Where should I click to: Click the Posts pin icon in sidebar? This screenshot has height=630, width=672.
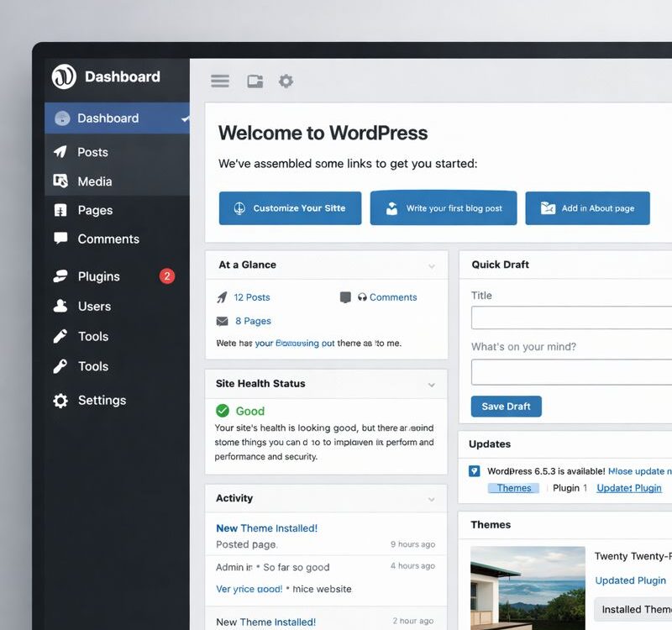click(60, 152)
